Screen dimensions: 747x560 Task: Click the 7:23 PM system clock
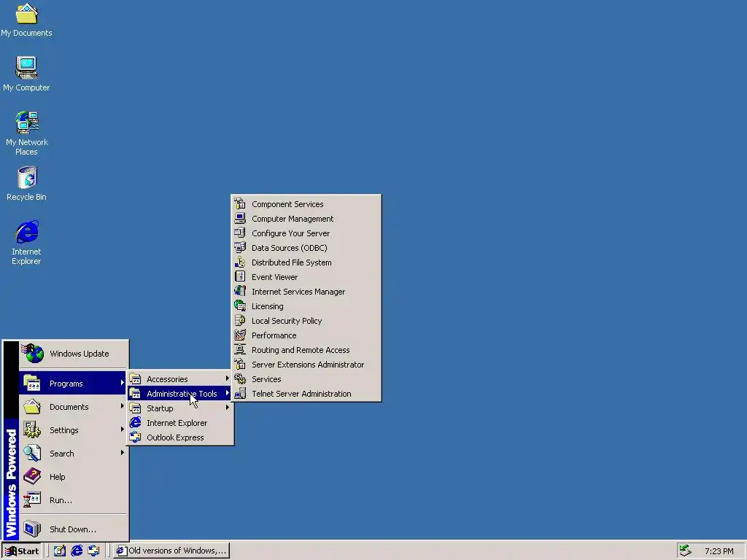719,551
